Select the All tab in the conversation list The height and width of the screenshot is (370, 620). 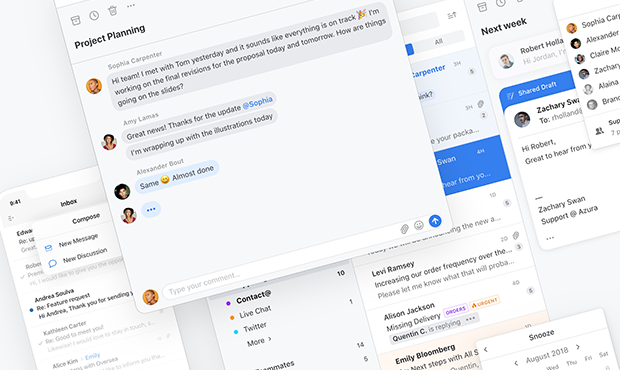pyautogui.click(x=439, y=42)
